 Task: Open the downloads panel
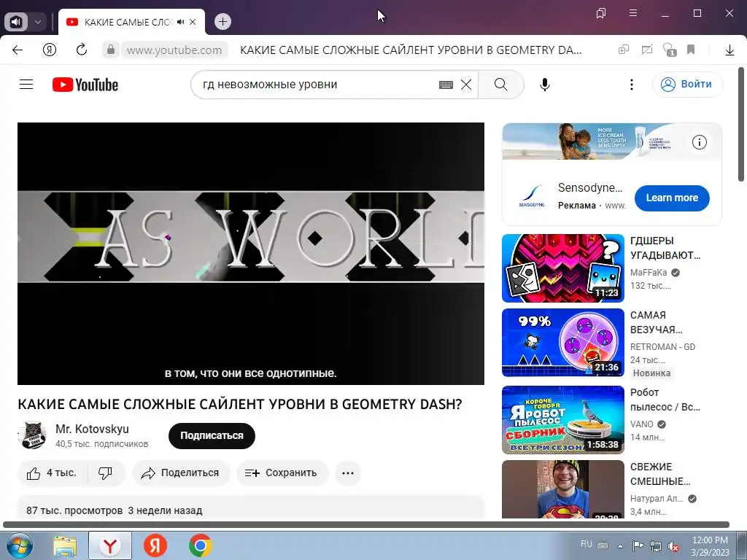[x=729, y=50]
